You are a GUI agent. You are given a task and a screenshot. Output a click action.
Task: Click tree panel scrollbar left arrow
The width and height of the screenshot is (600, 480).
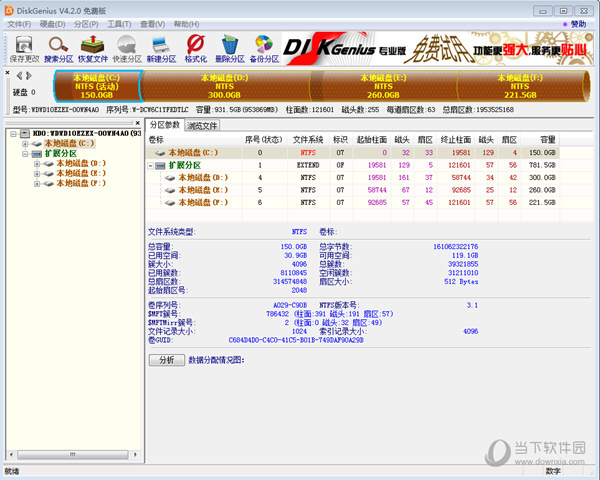(x=11, y=455)
